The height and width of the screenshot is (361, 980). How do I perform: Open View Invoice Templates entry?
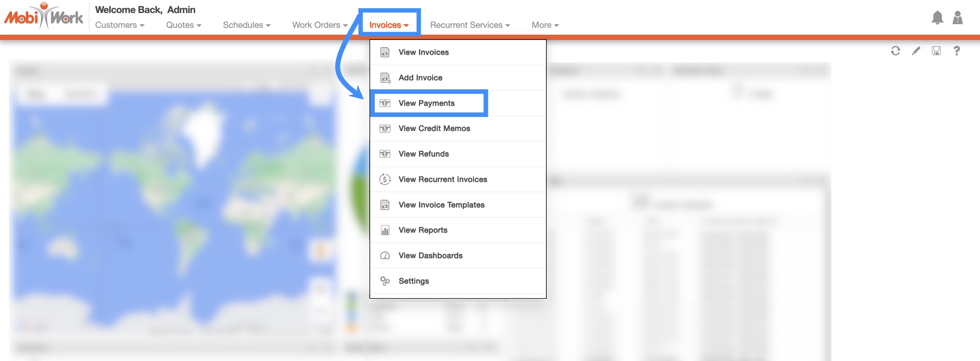[x=441, y=205]
